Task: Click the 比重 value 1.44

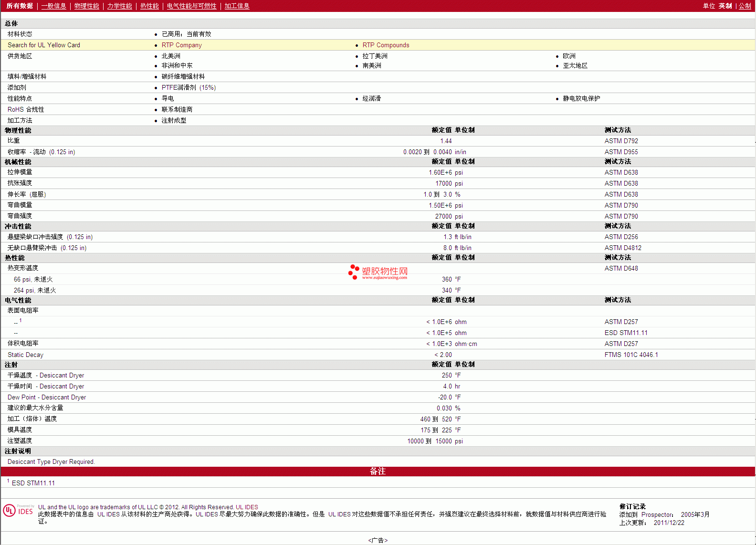Action: (x=446, y=141)
